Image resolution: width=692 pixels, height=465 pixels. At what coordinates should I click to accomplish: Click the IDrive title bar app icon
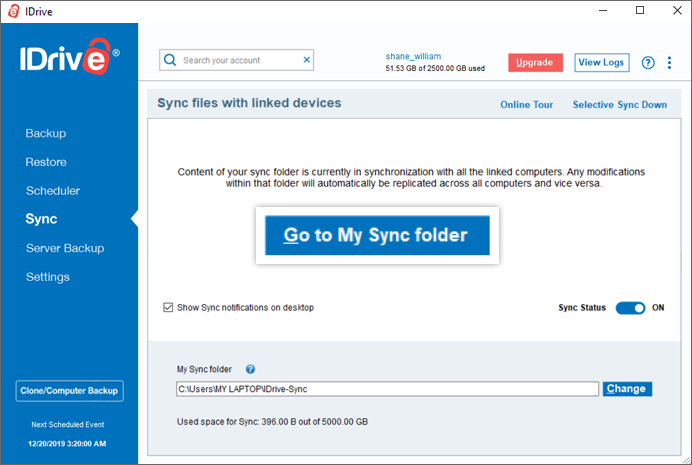point(11,10)
